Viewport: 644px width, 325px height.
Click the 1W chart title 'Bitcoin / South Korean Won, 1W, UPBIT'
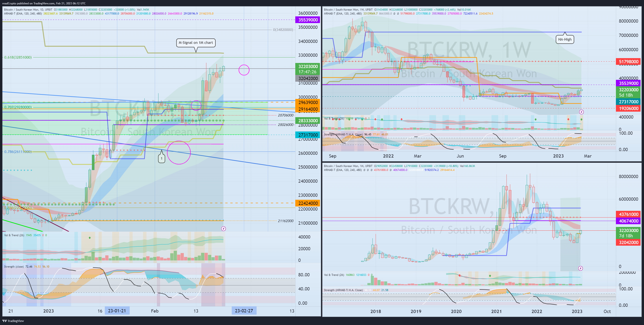(348, 9)
